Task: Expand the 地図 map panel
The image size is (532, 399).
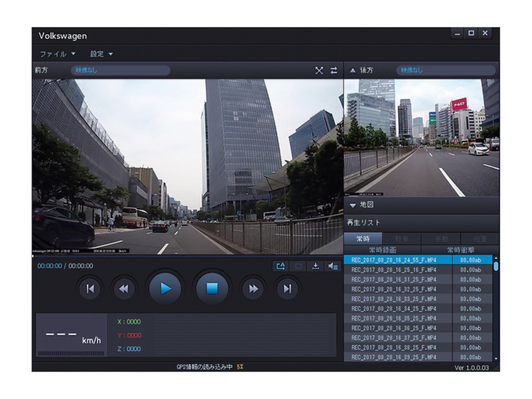Action: pos(353,205)
